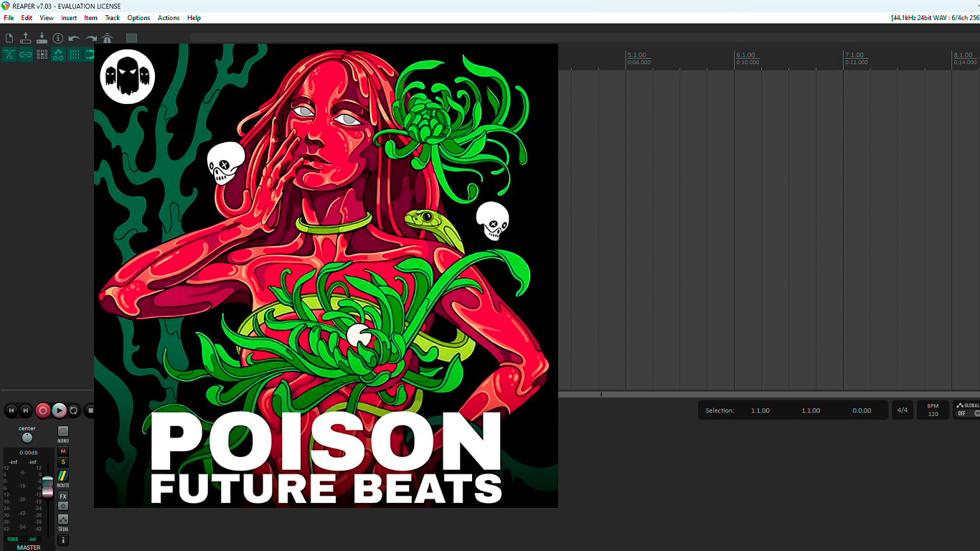Click the Undo arrow icon

[74, 38]
